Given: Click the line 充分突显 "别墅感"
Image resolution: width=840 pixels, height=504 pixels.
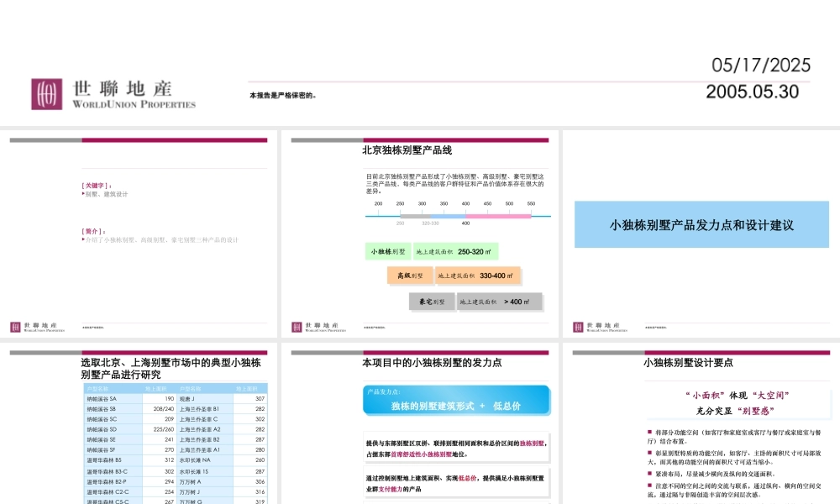Looking at the screenshot, I should click(x=735, y=412).
